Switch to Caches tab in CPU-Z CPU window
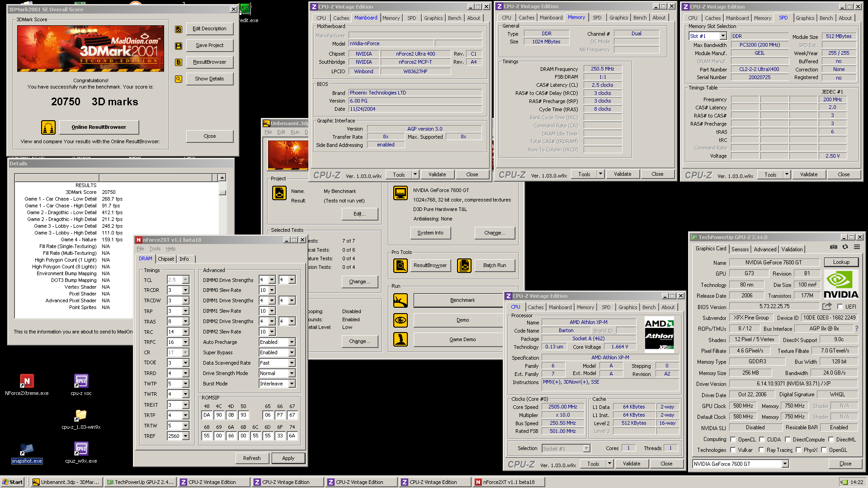This screenshot has height=488, width=868. click(x=535, y=307)
